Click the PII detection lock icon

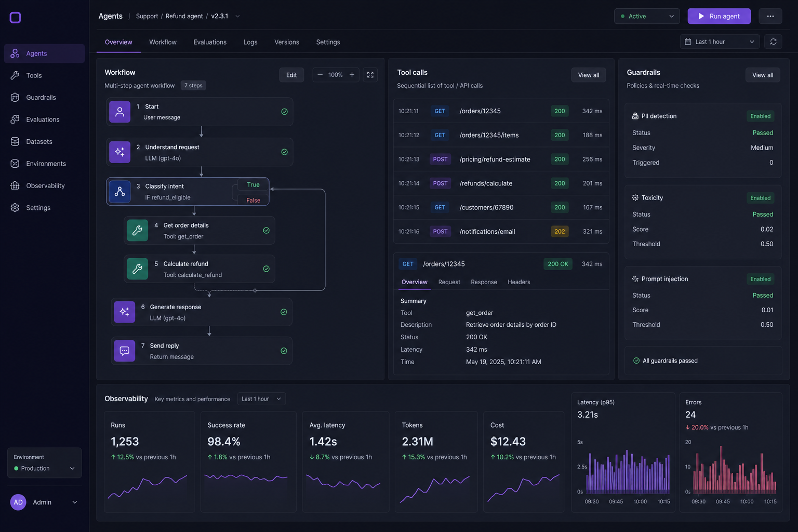pyautogui.click(x=635, y=116)
